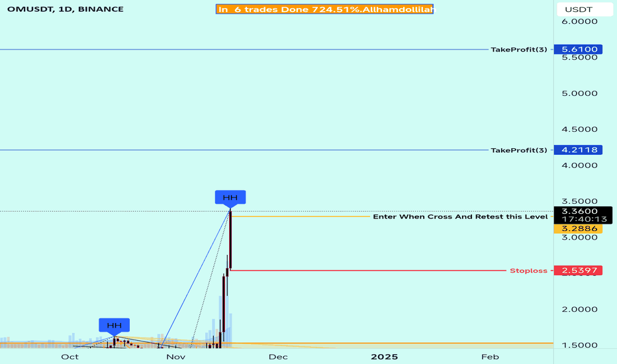Open the USDT currency selector
The image size is (617, 364).
[x=585, y=9]
